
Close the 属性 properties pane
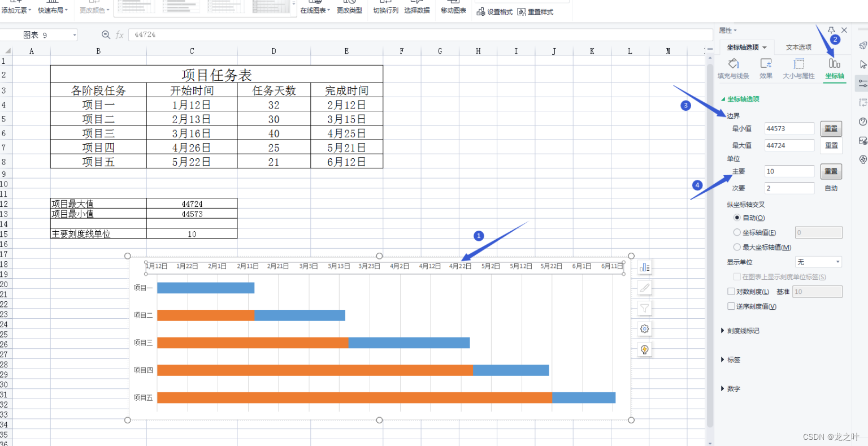(844, 31)
